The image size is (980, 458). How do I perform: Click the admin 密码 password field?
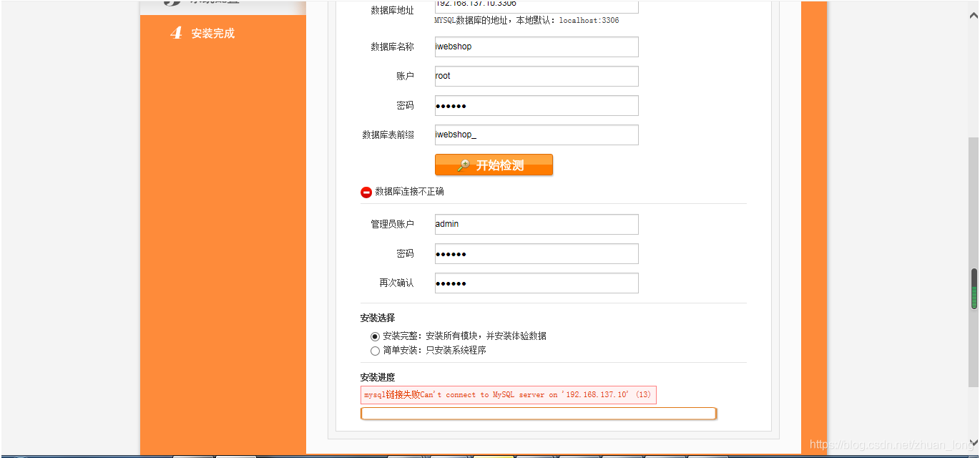(x=536, y=253)
